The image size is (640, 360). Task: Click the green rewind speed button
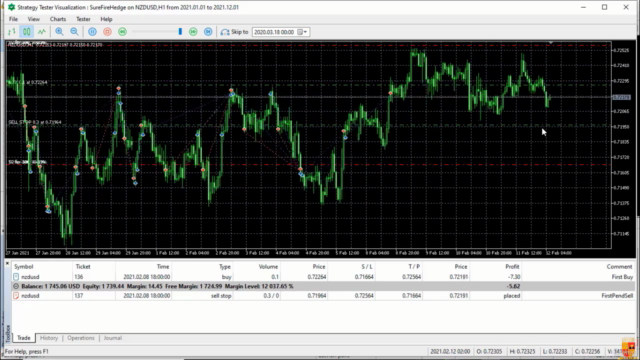tap(122, 32)
